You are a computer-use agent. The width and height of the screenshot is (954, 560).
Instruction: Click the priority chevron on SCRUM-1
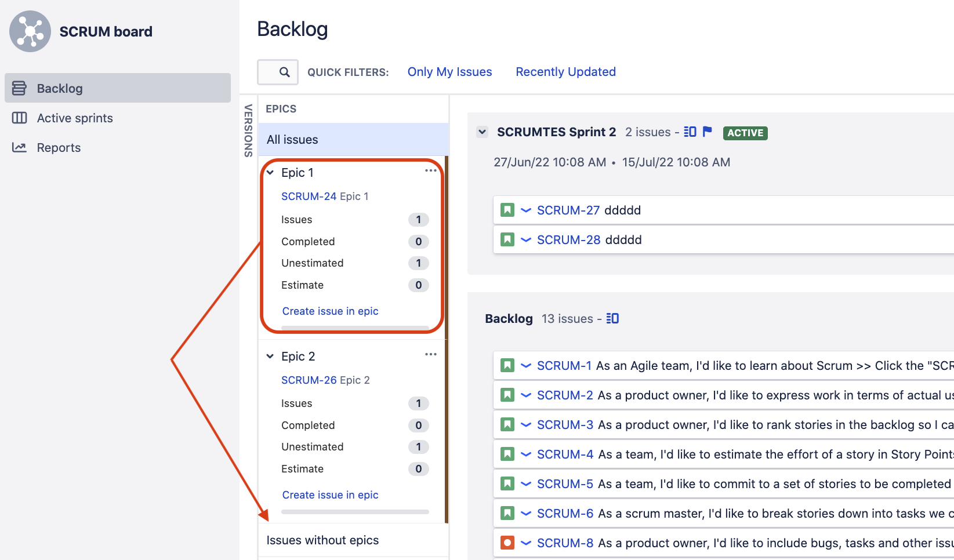click(x=526, y=366)
